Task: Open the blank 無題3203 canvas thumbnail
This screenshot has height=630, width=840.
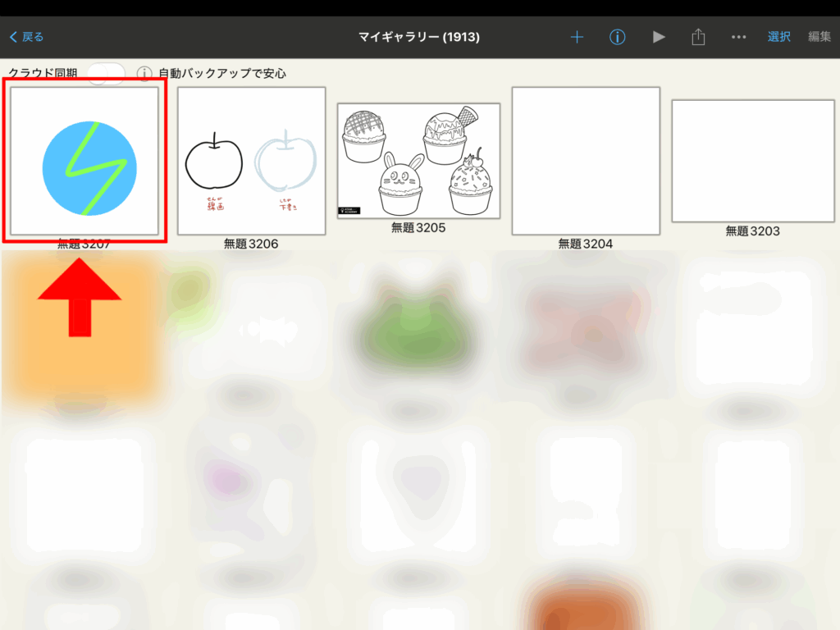Action: (753, 161)
